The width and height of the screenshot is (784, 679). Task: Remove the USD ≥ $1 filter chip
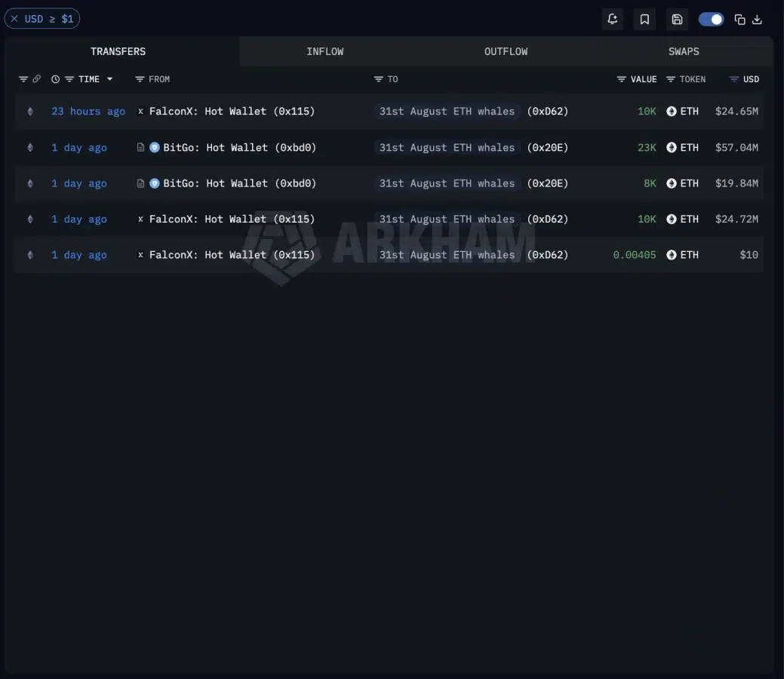point(14,19)
